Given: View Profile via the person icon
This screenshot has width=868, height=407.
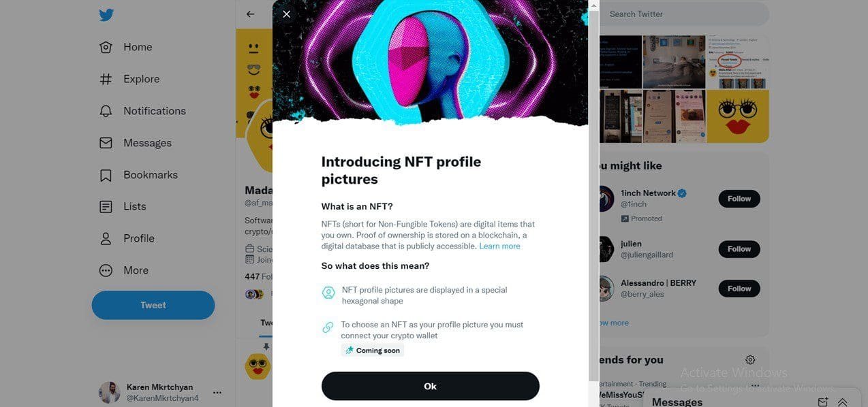Looking at the screenshot, I should pos(106,238).
